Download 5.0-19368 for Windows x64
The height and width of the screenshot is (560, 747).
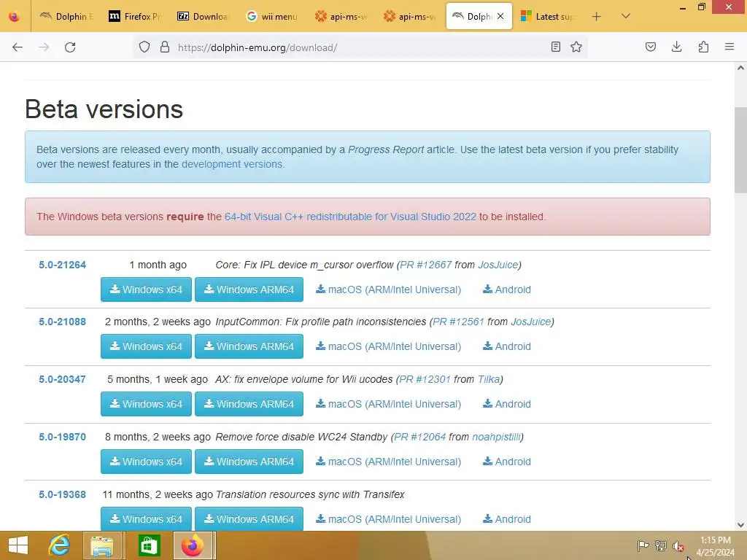[146, 518]
